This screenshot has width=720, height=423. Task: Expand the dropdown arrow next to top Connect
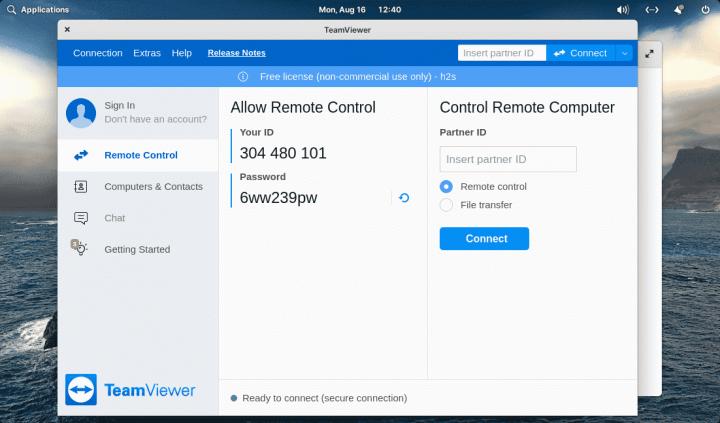pos(625,53)
